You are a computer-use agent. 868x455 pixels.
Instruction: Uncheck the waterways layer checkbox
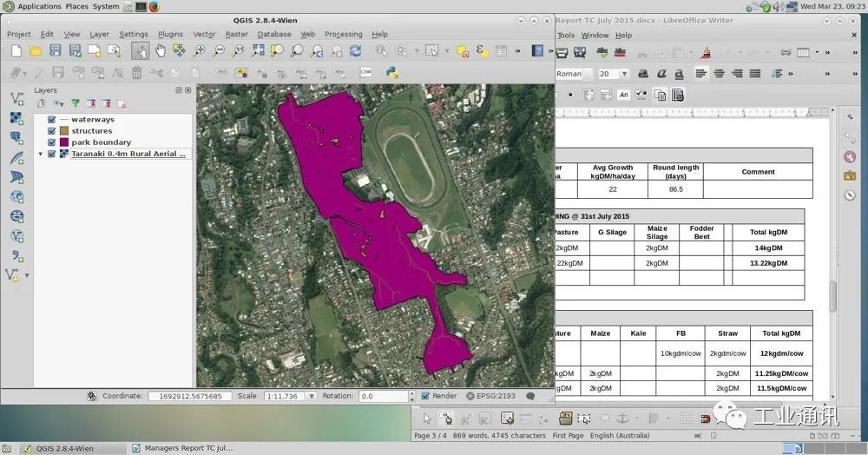(x=52, y=120)
